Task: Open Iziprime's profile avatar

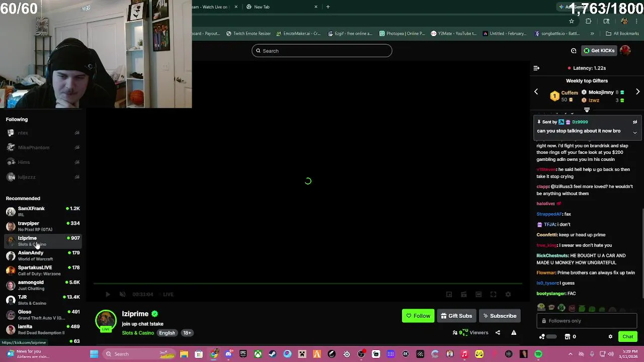Action: 106,321
